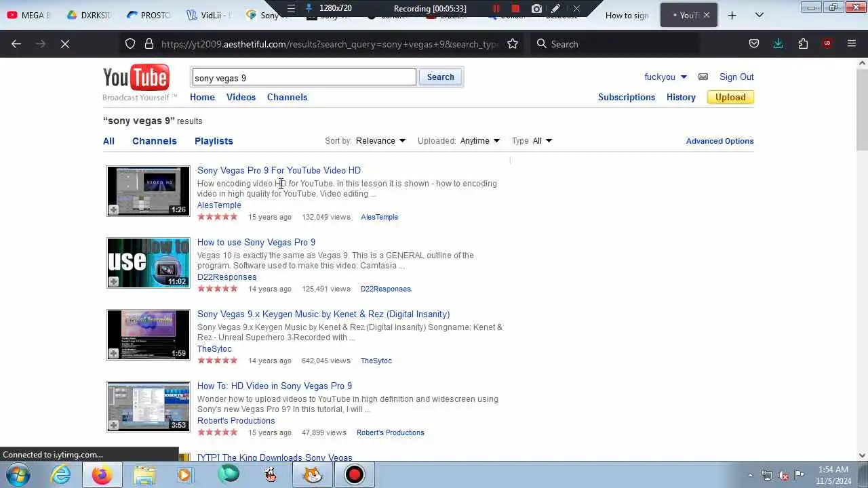The width and height of the screenshot is (868, 488).
Task: Open the 11:02 How to use thumbnail
Action: click(x=149, y=263)
